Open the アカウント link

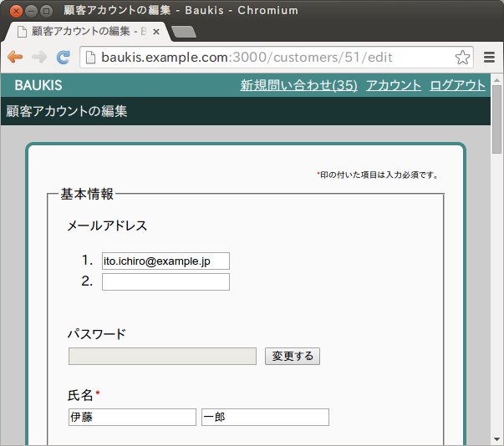[393, 85]
